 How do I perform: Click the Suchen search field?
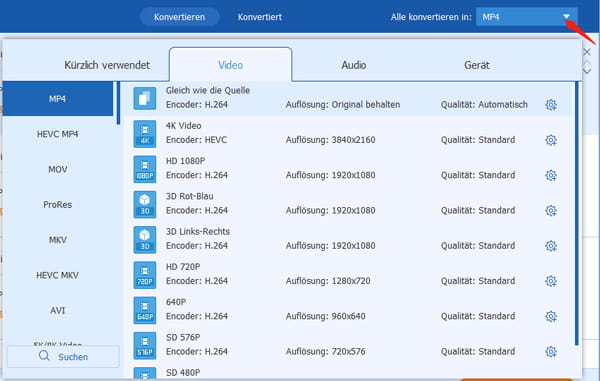[x=63, y=357]
